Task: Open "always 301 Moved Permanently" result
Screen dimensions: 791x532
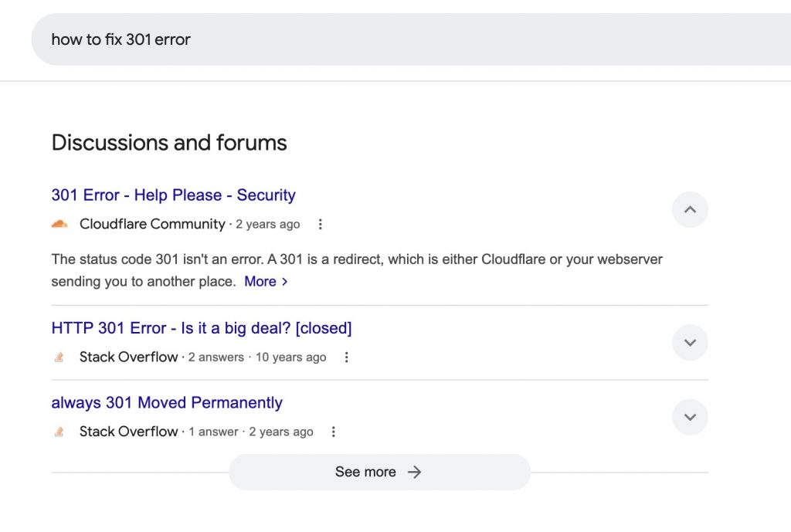Action: click(167, 403)
